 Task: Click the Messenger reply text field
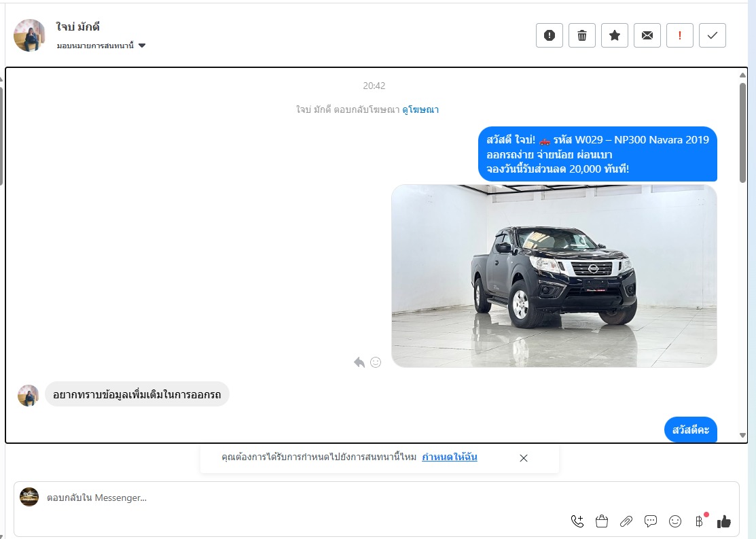tap(306, 498)
